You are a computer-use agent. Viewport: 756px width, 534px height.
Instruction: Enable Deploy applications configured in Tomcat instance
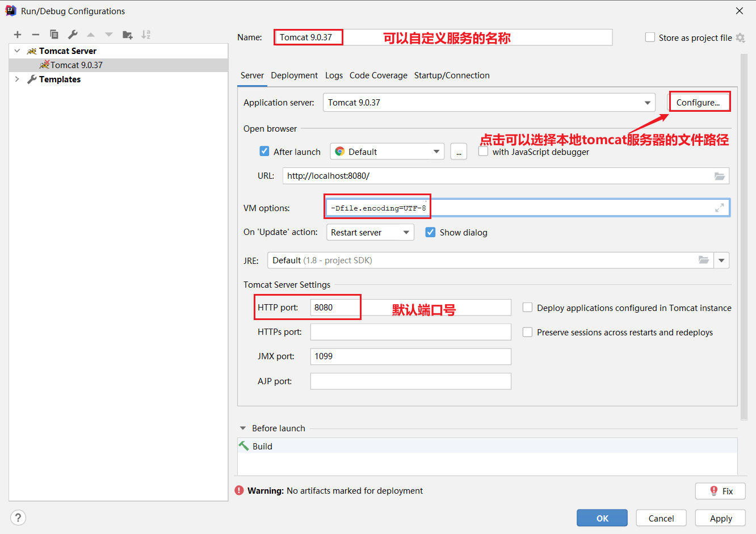tap(527, 308)
